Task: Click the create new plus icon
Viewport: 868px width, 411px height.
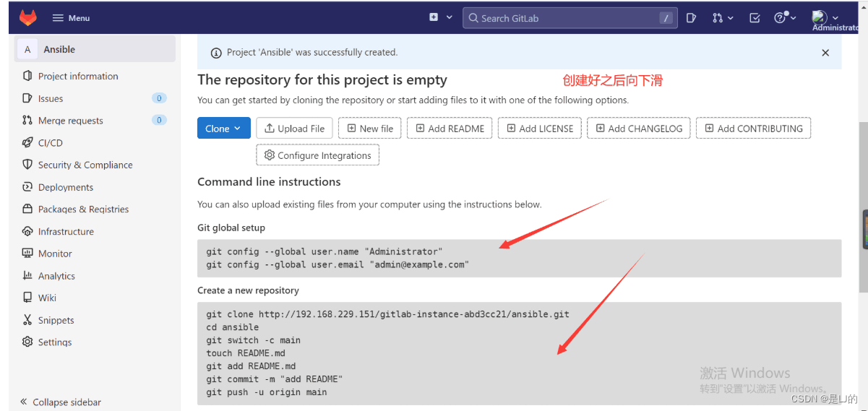Action: click(x=434, y=17)
